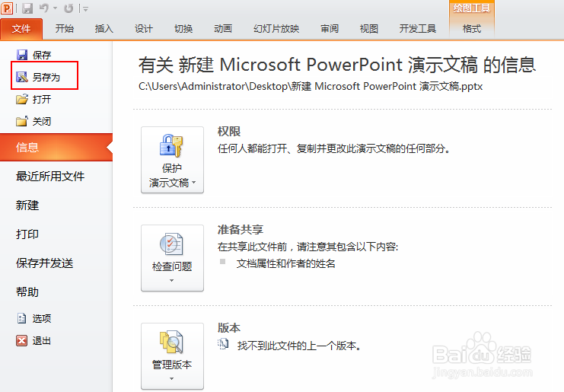Screen dimensions: 564x392
Task: Switch to the 幻灯片放映 ribbon tab
Action: click(x=276, y=29)
